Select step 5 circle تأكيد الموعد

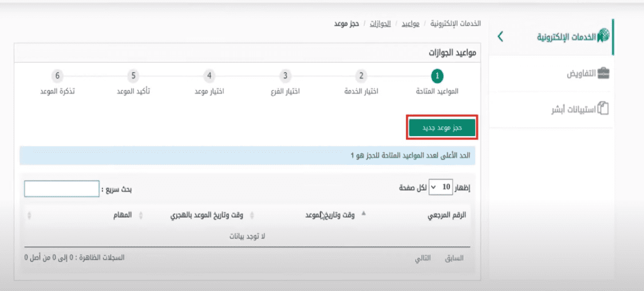coord(133,76)
